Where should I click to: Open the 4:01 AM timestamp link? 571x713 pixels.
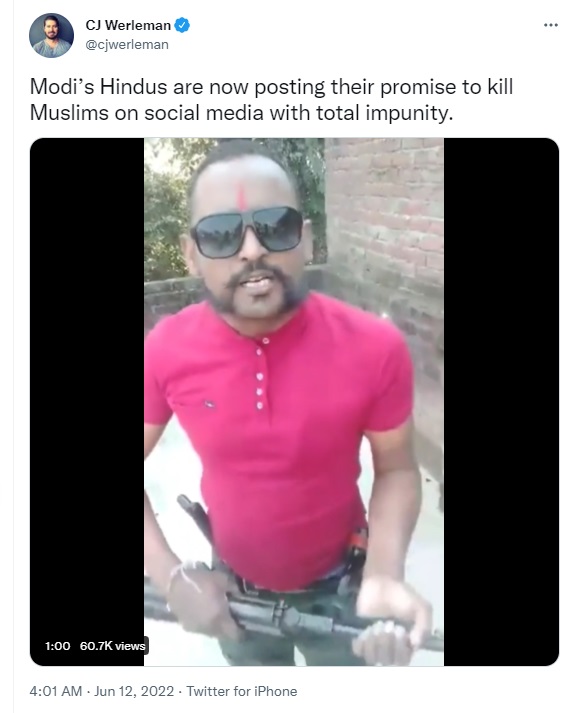click(55, 691)
